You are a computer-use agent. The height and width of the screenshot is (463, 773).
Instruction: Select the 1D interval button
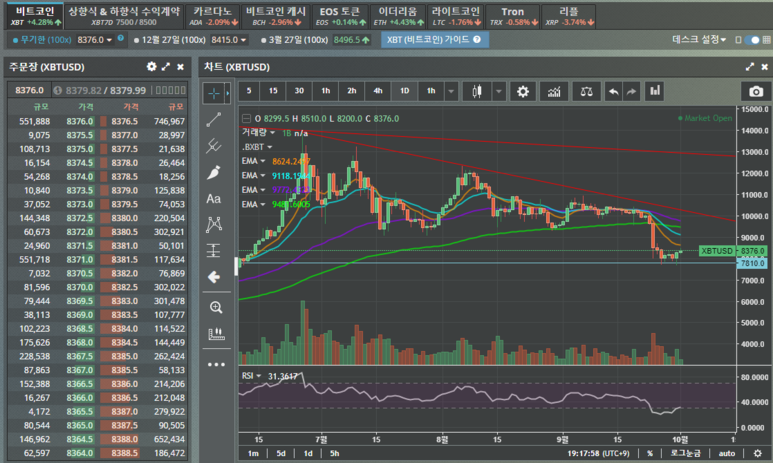tap(404, 91)
